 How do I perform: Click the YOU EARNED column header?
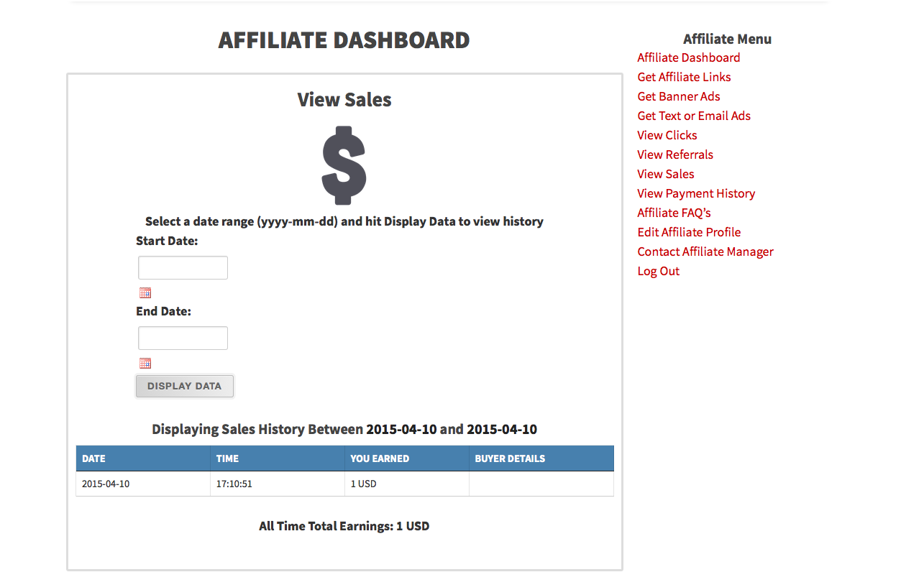(407, 458)
